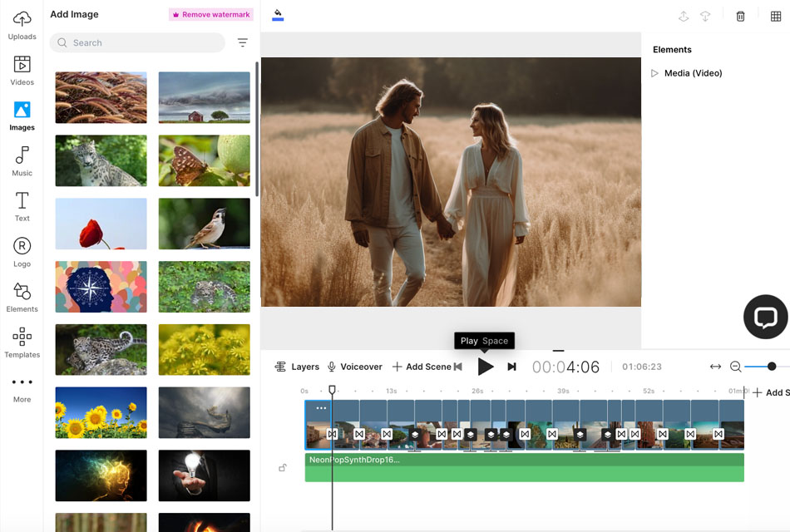Add Scene to the timeline
This screenshot has height=532, width=790.
422,367
